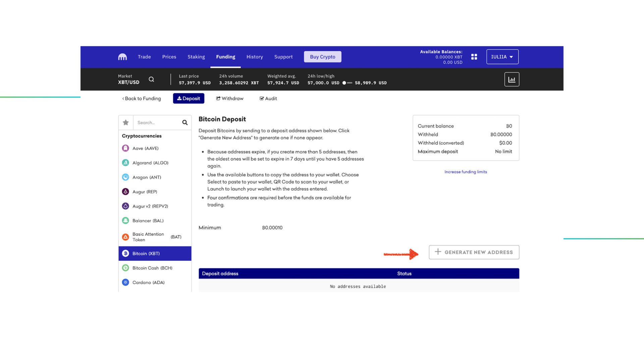Viewport: 644px width, 338px height.
Task: Select the Aave (AAVE) coin icon
Action: coord(125,148)
